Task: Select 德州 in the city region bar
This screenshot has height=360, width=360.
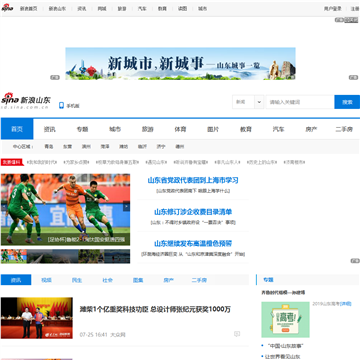Action: point(180,146)
